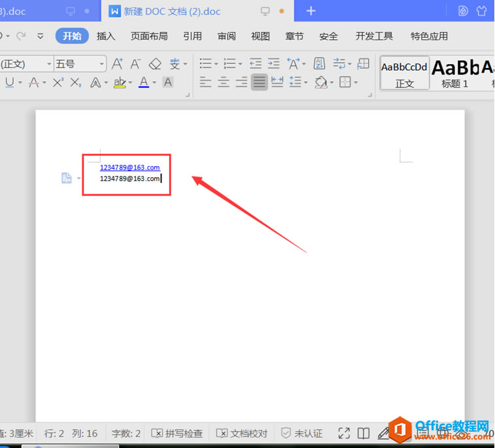The height and width of the screenshot is (448, 495).
Task: Click 未认证 in status bar
Action: point(302,433)
